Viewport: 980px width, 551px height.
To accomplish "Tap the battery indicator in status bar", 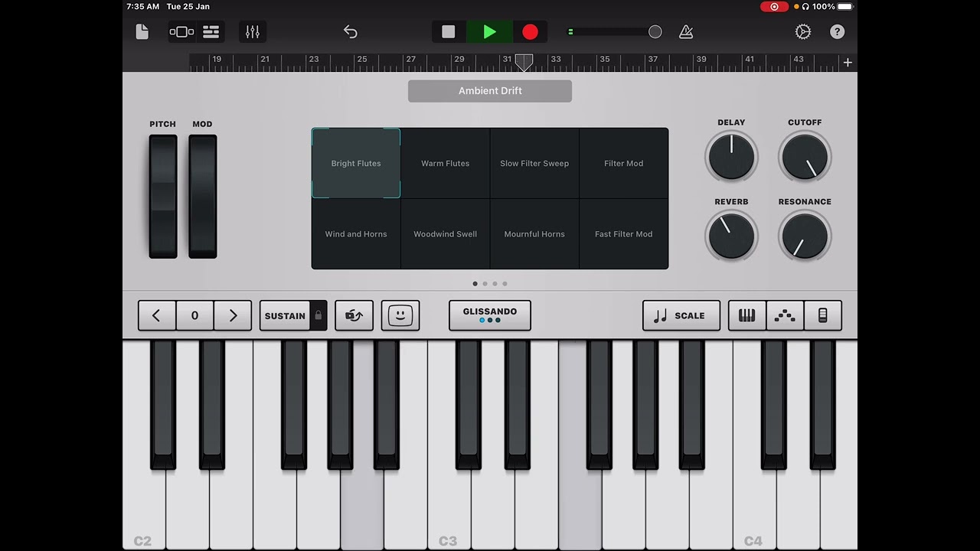I will coord(844,6).
